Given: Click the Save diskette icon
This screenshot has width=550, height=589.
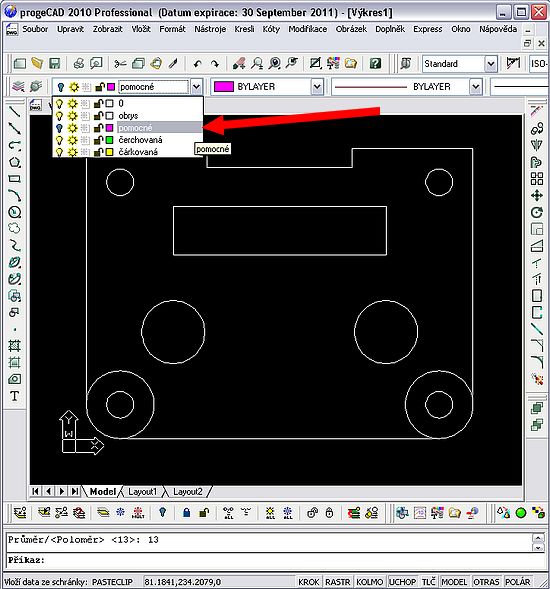Looking at the screenshot, I should click(x=55, y=63).
